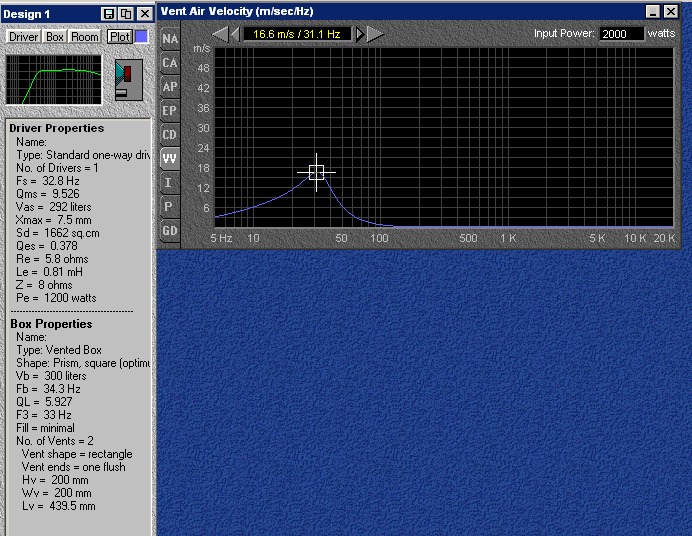Click the Re = 5.8 ohms entry
Screen dimensions: 692x536
(x=52, y=259)
